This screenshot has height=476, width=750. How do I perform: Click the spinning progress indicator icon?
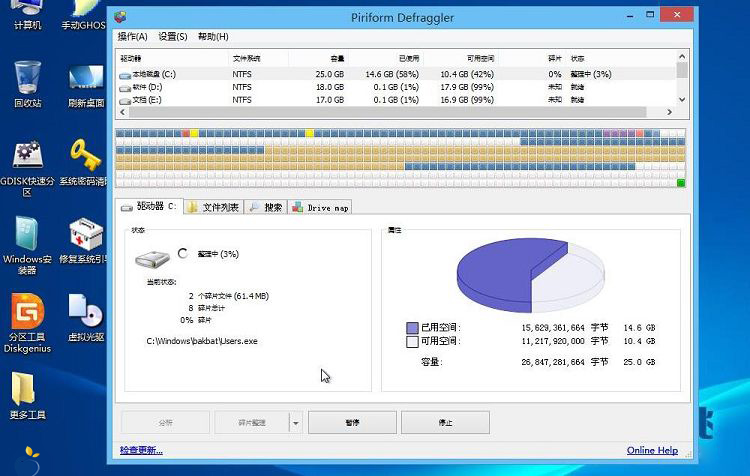tap(183, 254)
